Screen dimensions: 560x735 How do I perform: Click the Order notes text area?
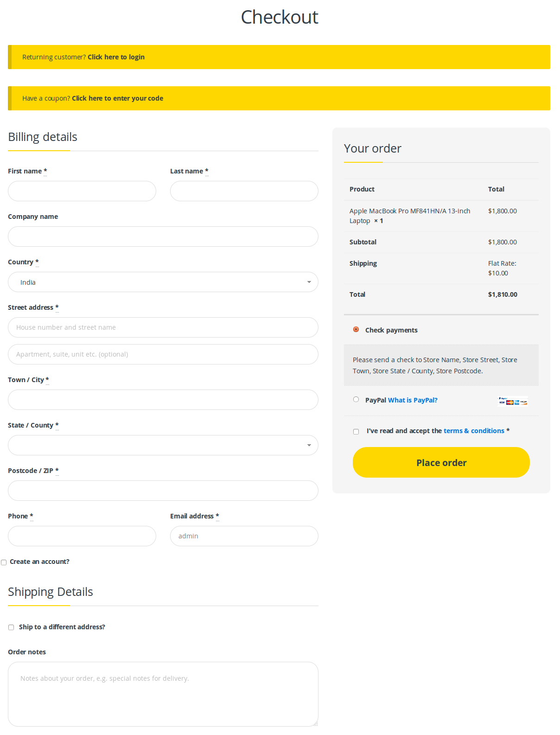pos(163,694)
